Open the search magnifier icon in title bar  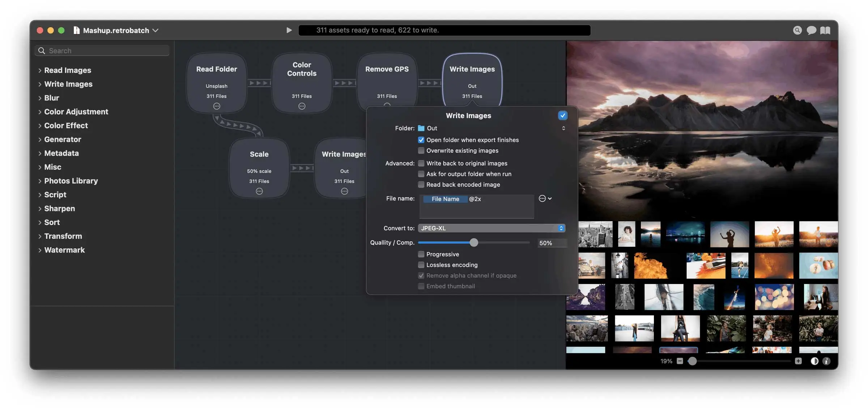pyautogui.click(x=797, y=30)
